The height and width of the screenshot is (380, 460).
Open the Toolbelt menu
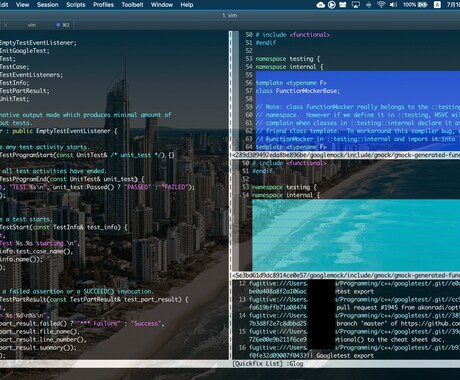(132, 5)
